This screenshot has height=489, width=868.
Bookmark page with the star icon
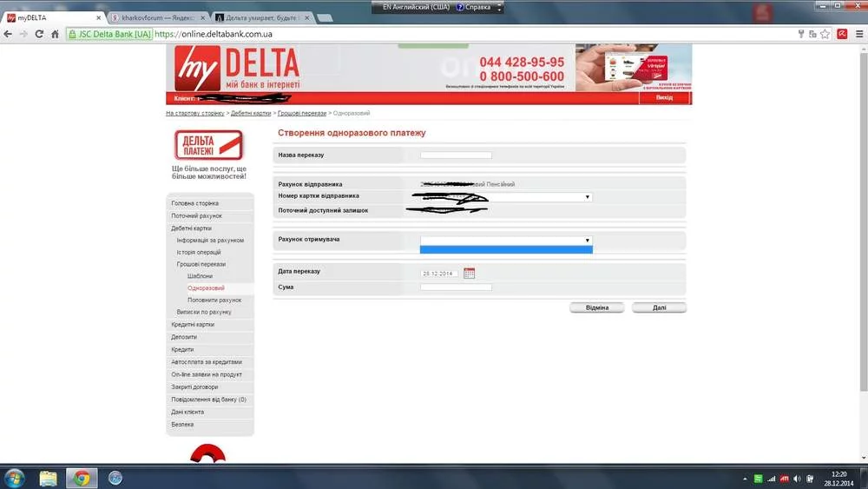pyautogui.click(x=825, y=34)
